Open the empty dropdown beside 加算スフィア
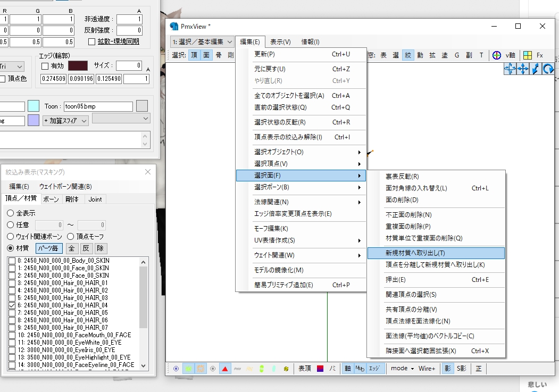Screen dimensions: 559x392 click(121, 118)
